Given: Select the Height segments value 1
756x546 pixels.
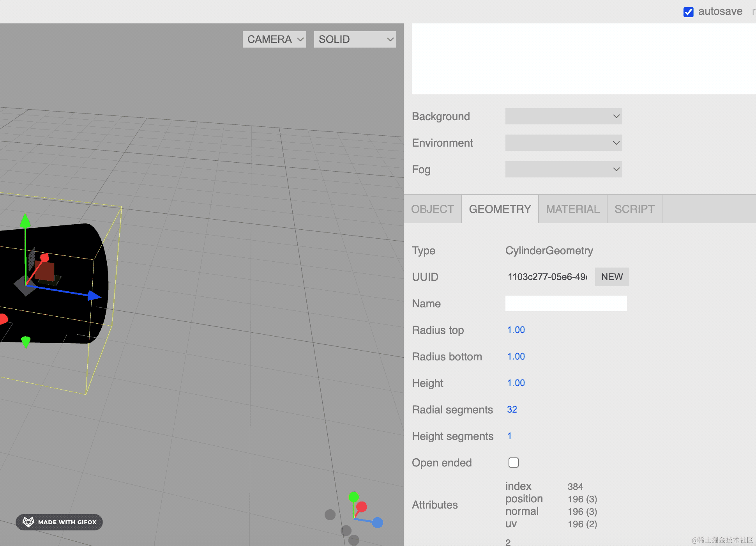Looking at the screenshot, I should coord(509,436).
